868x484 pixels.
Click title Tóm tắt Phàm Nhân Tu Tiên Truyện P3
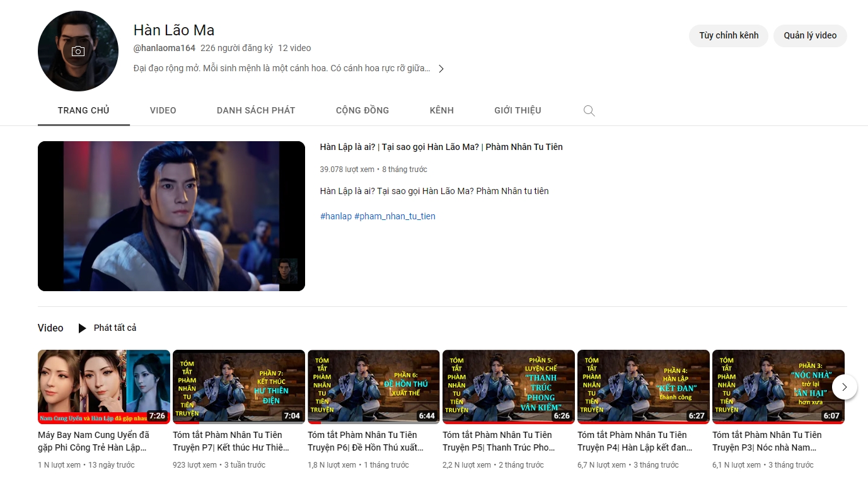click(x=767, y=441)
